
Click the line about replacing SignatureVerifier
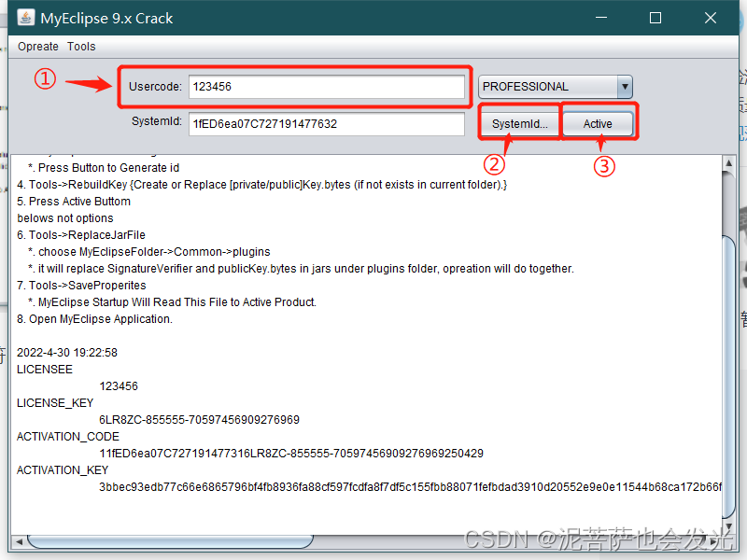coord(301,269)
